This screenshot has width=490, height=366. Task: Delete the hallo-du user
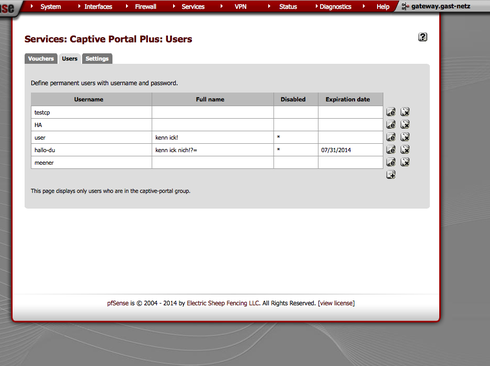coord(405,149)
